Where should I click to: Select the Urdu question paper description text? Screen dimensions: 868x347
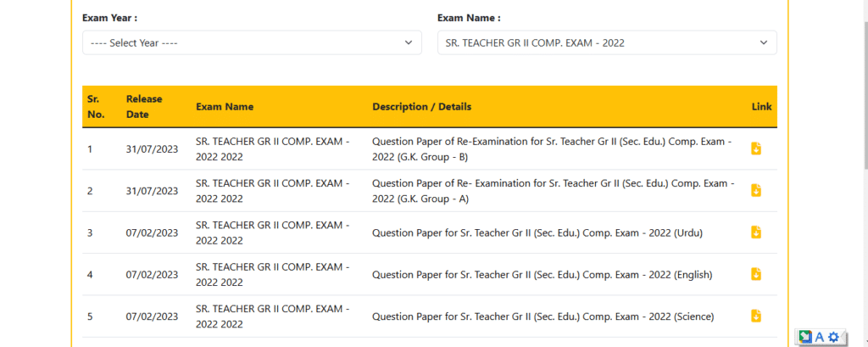(x=538, y=232)
